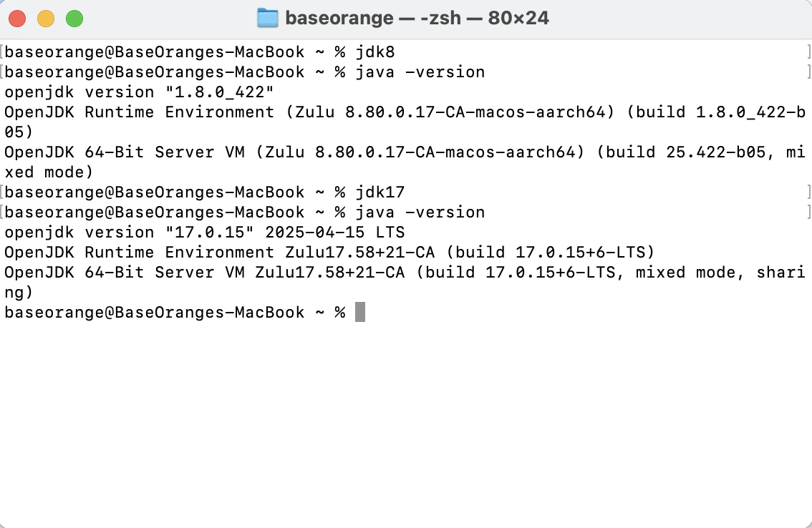Close the Terminal window with red button
Image resolution: width=812 pixels, height=528 pixels.
(17, 19)
